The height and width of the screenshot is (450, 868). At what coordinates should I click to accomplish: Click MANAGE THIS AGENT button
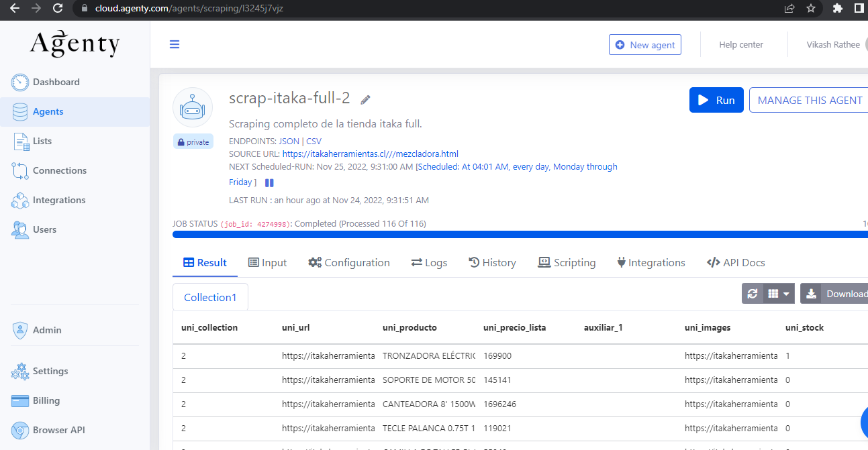809,100
